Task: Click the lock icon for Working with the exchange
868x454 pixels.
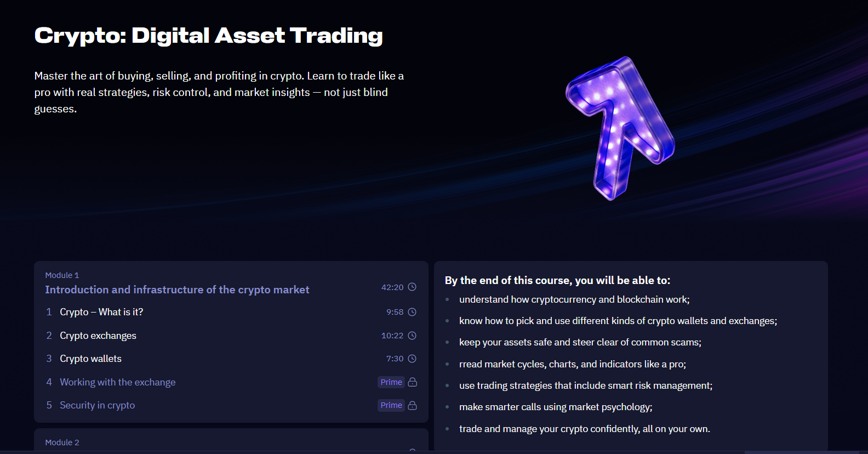Action: (x=413, y=382)
